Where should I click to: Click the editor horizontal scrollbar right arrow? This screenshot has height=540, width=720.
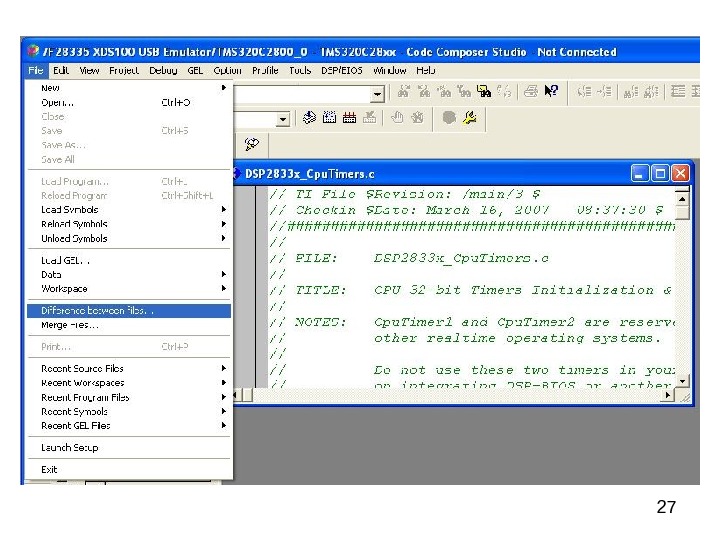pos(668,395)
